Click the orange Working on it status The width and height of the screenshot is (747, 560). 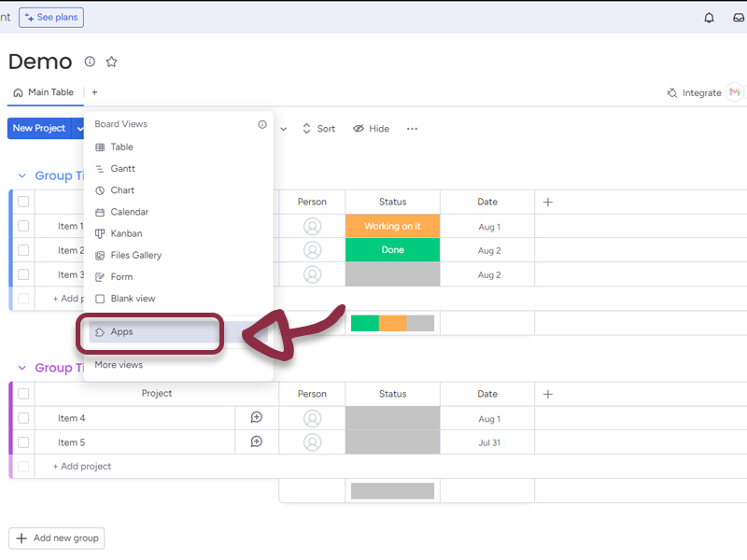(x=392, y=227)
